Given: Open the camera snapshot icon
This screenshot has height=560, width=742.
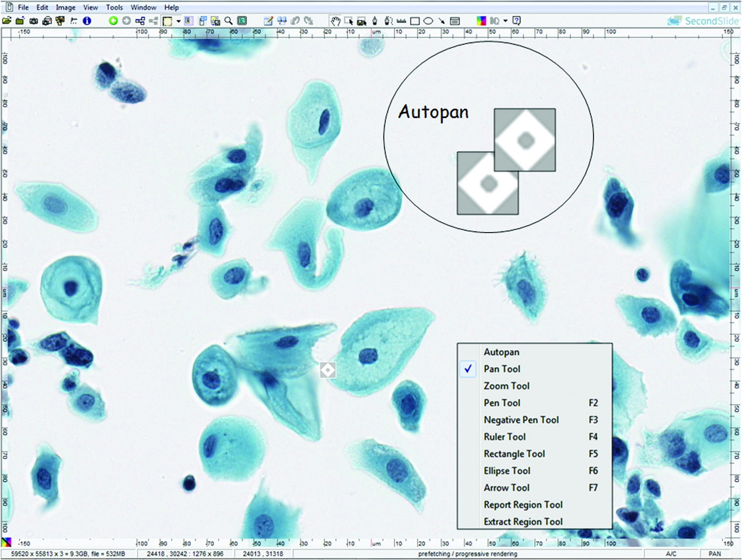Looking at the screenshot, I should pos(34,21).
